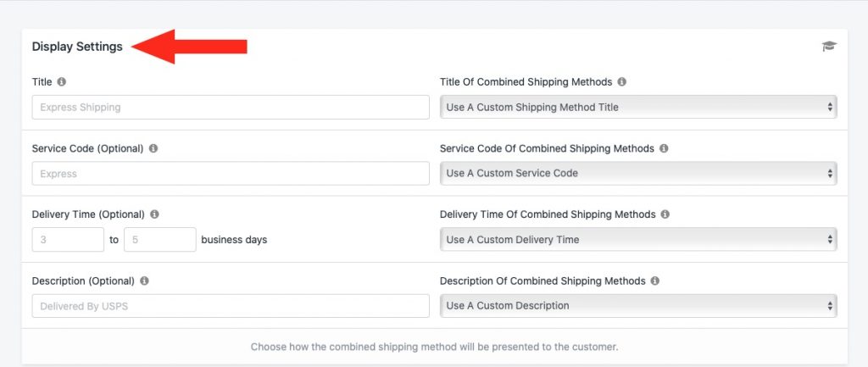Click the combined shipping method hint text

click(x=434, y=347)
